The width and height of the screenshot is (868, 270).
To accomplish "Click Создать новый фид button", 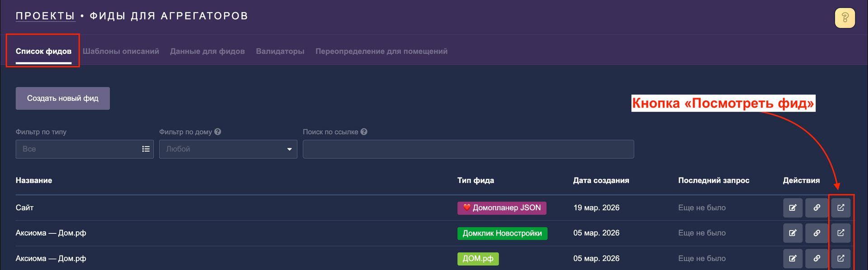I will pos(63,99).
